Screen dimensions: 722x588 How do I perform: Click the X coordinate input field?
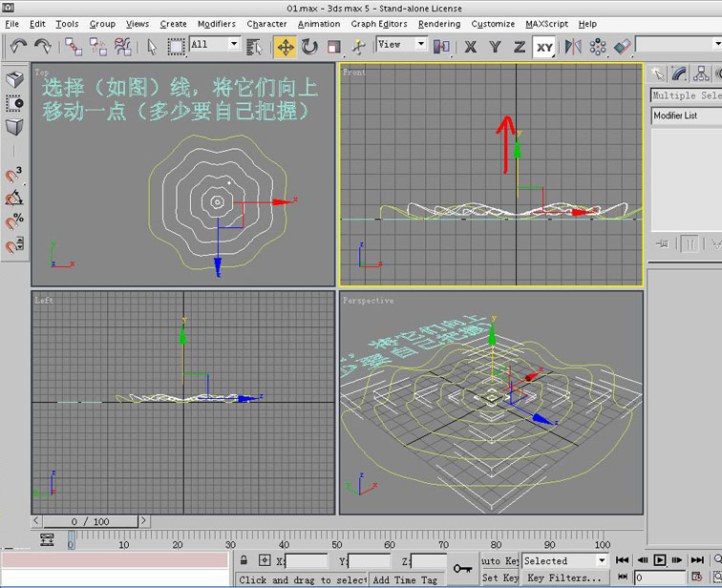307,561
